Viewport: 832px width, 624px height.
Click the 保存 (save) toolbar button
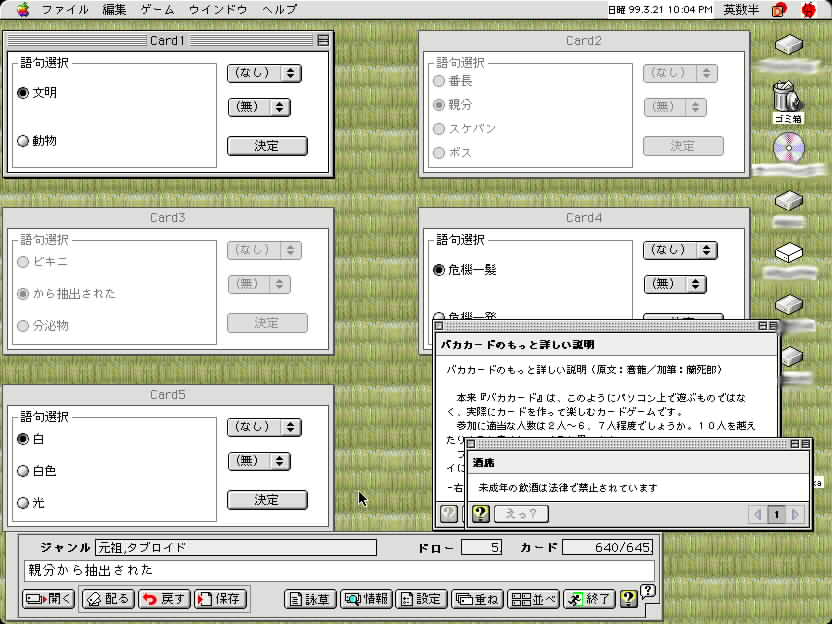(x=218, y=599)
